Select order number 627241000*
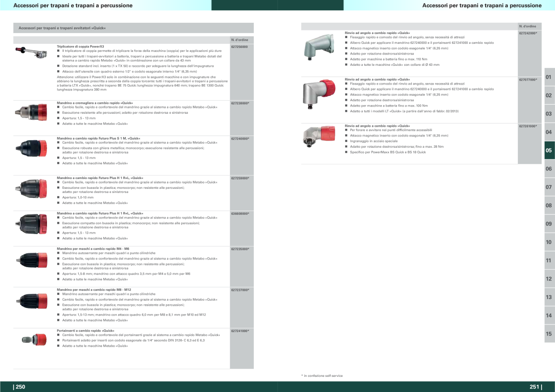Image resolution: width=555 pixels, height=392 pixels. 240,331
